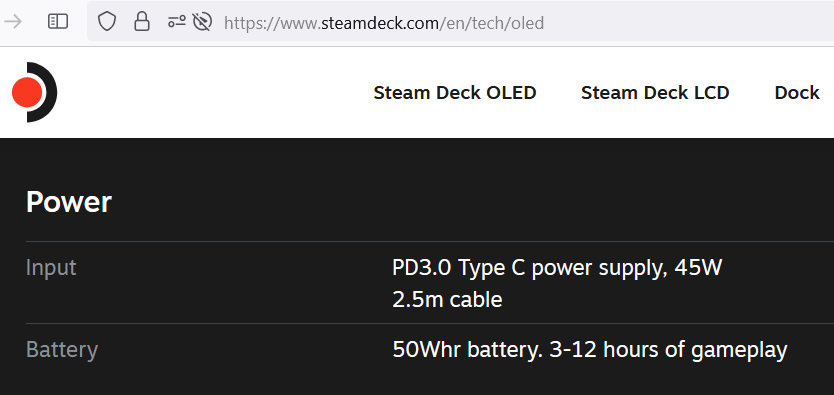Select the Battery row label
834x395 pixels.
62,350
